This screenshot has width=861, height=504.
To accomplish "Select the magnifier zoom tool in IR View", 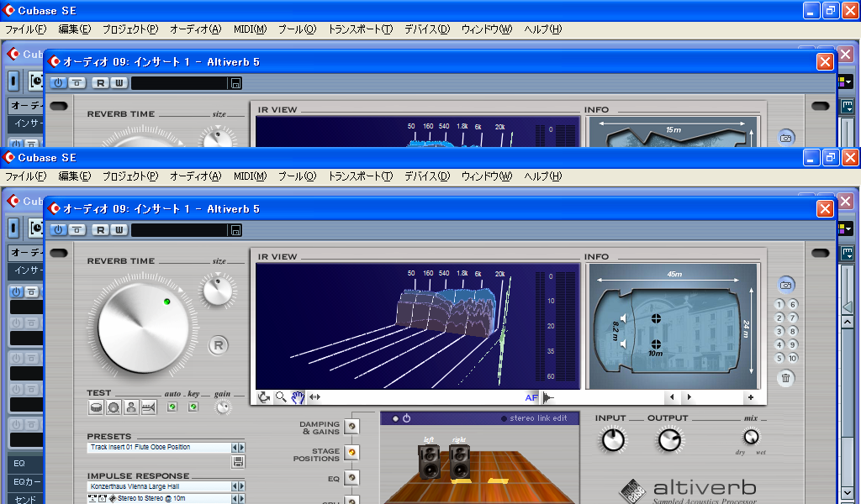I will [x=281, y=397].
